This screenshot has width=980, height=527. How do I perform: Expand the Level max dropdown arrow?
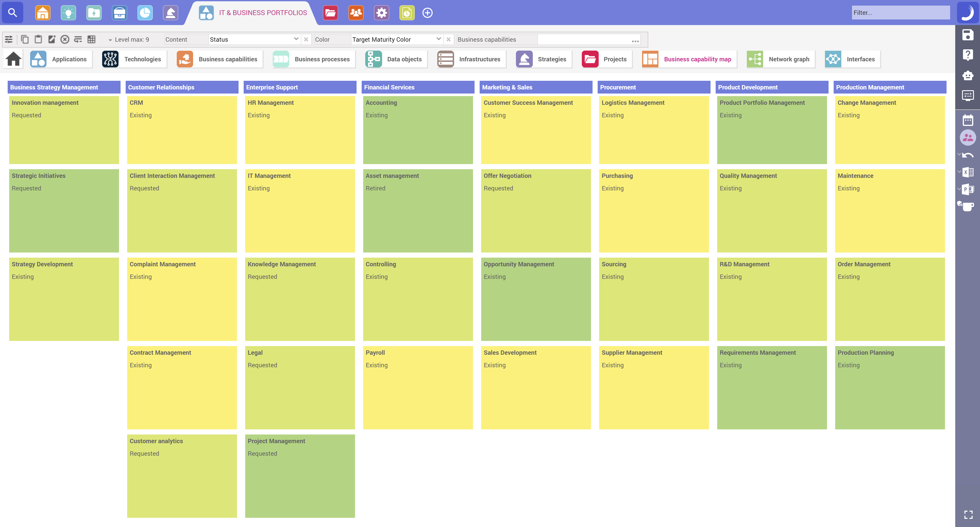(x=111, y=40)
